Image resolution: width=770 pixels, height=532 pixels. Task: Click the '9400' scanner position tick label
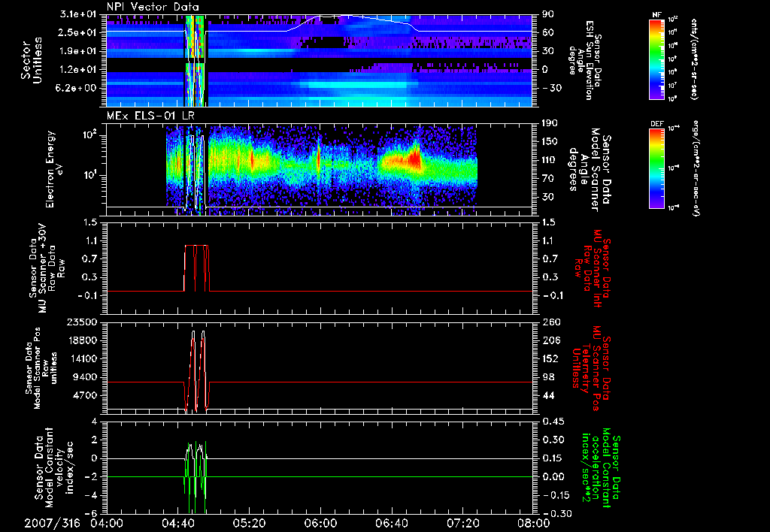point(84,377)
